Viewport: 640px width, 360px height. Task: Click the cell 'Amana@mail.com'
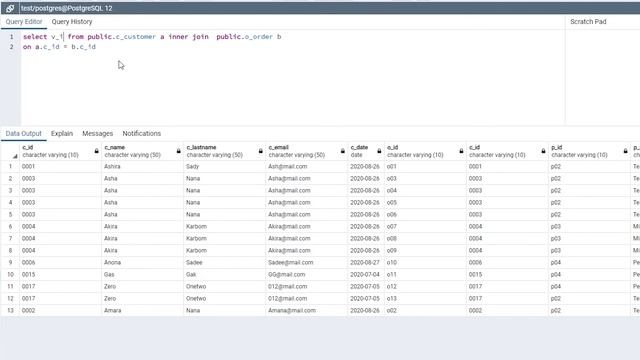click(307, 311)
